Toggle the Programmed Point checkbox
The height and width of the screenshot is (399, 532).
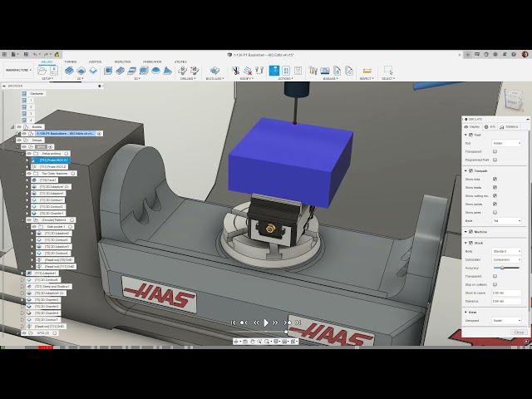click(495, 160)
